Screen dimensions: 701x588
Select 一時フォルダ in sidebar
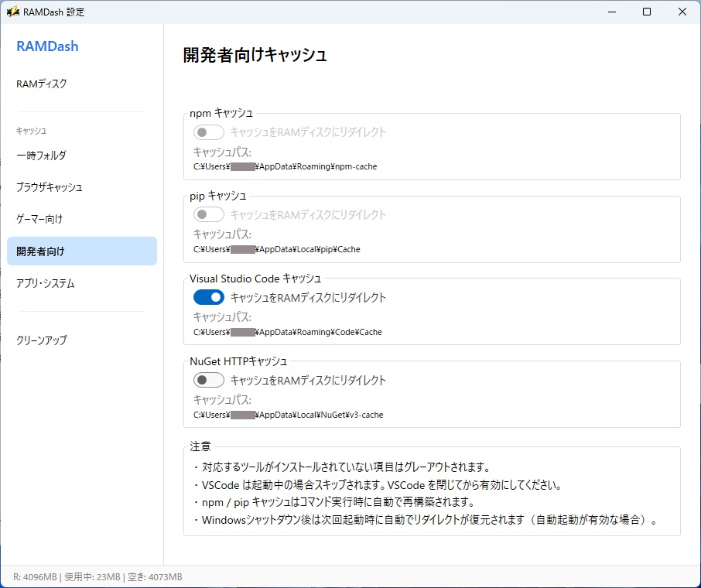pyautogui.click(x=41, y=156)
